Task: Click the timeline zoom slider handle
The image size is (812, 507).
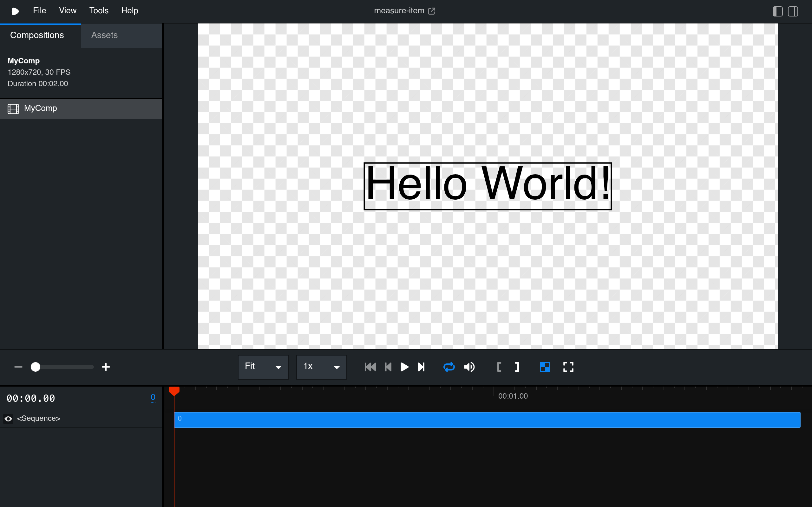Action: tap(35, 367)
